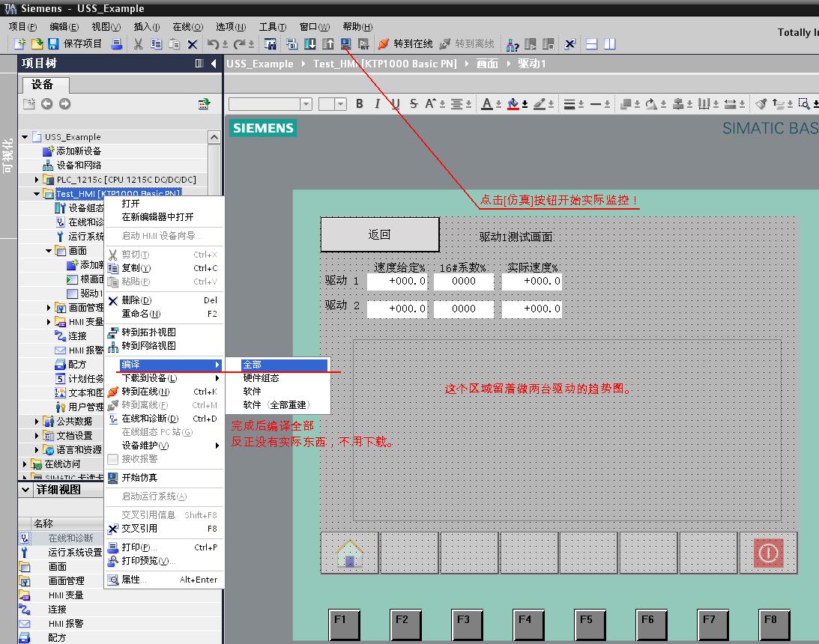Click the red power button on HMI screen

(x=768, y=553)
